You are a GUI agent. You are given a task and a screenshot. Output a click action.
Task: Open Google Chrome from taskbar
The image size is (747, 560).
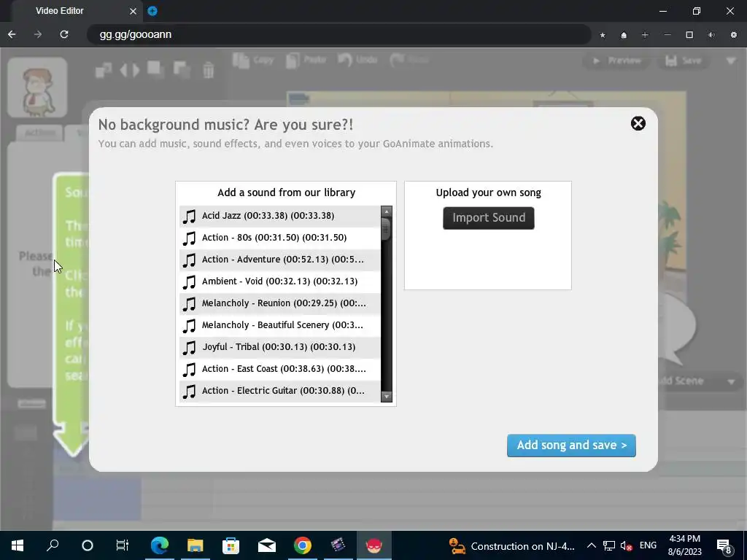303,545
